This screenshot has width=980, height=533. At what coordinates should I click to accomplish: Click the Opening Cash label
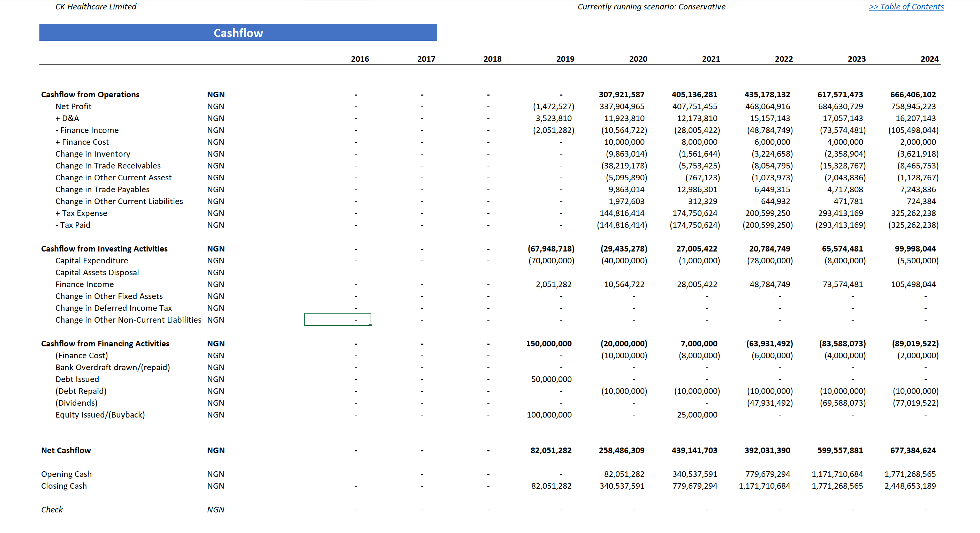[66, 474]
